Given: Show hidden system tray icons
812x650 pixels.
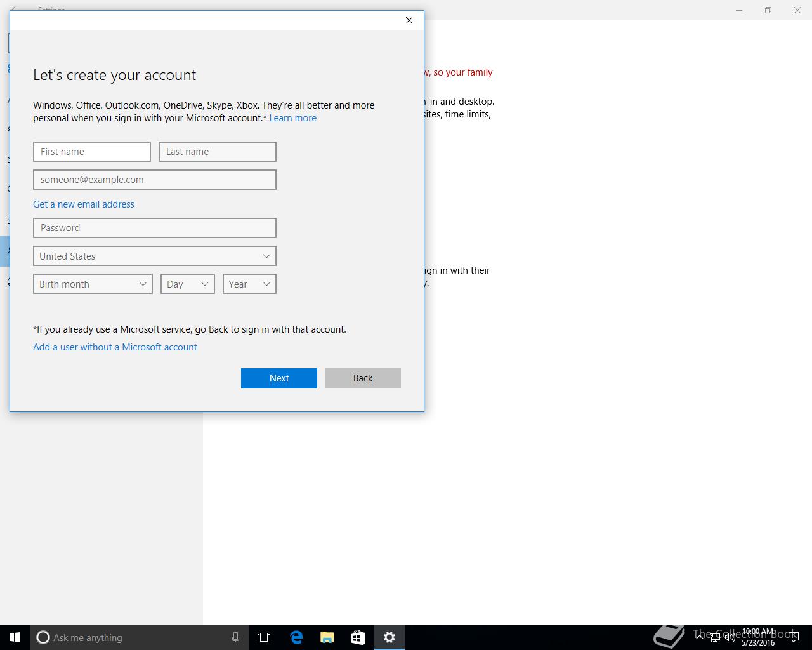Looking at the screenshot, I should click(x=700, y=638).
